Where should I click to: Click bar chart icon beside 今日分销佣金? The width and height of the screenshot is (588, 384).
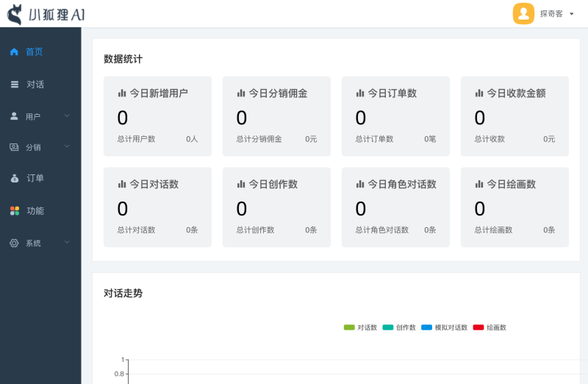click(x=241, y=93)
